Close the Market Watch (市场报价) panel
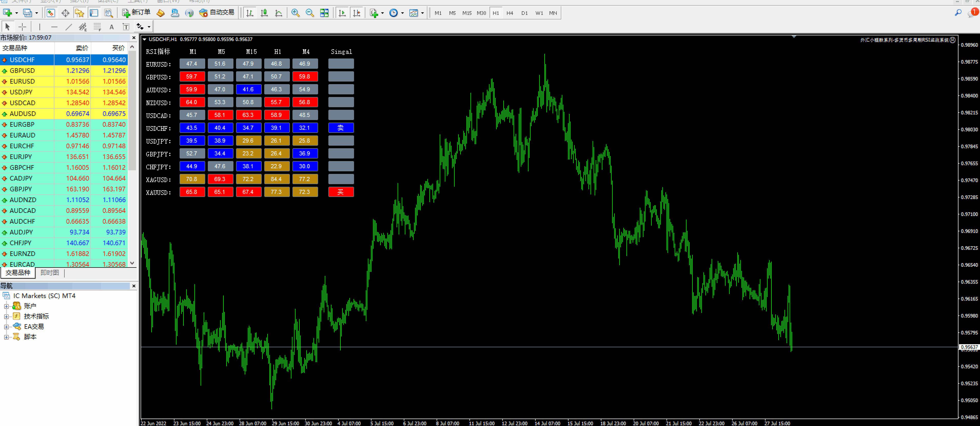Viewport: 980px width, 426px height. tap(134, 38)
